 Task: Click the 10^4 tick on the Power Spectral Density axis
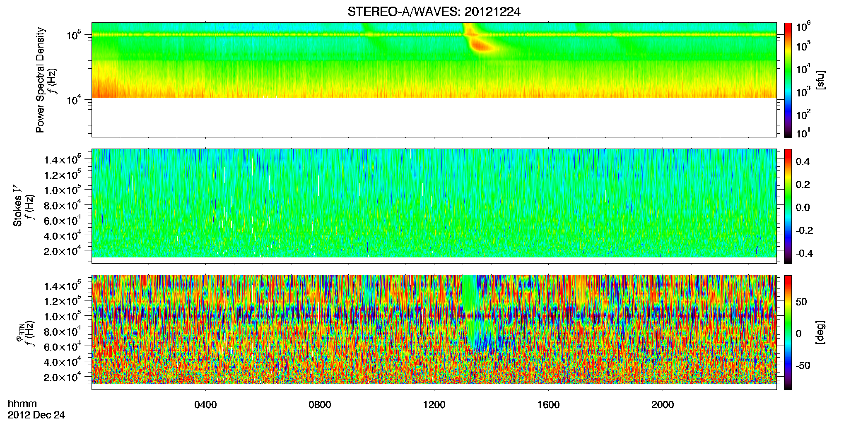[73, 100]
